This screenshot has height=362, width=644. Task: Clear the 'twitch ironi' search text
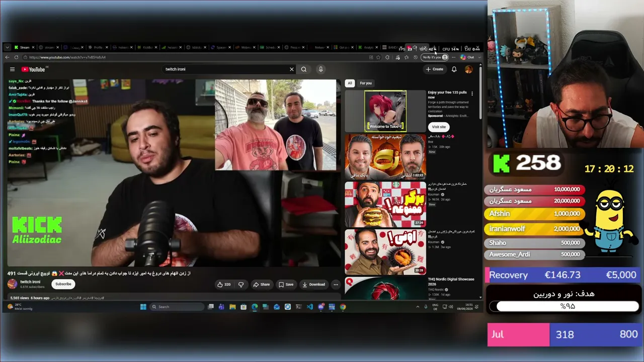[x=291, y=69]
